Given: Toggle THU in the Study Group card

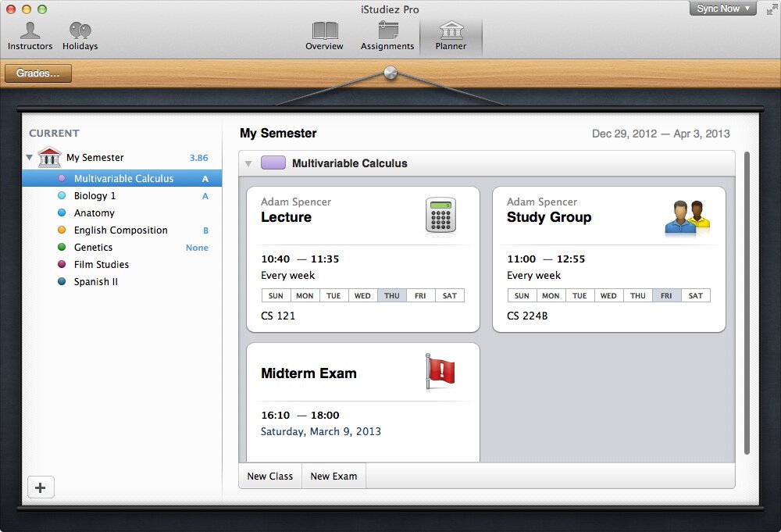Looking at the screenshot, I should pos(638,295).
